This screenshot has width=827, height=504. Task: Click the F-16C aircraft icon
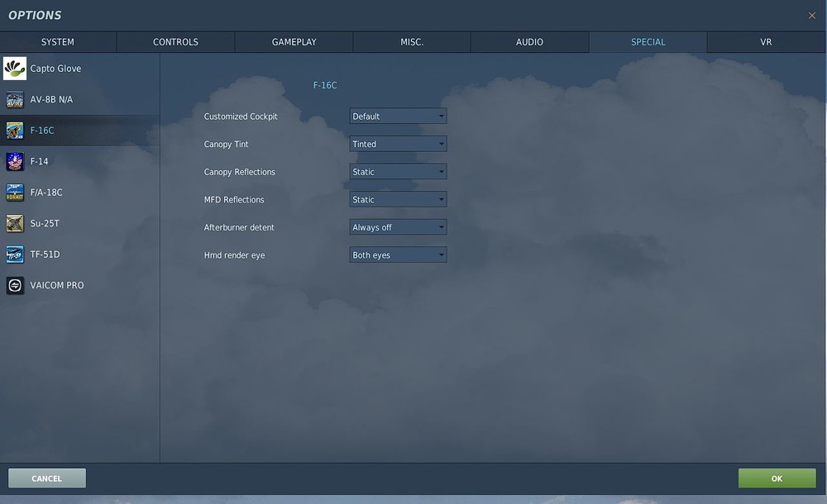click(15, 131)
